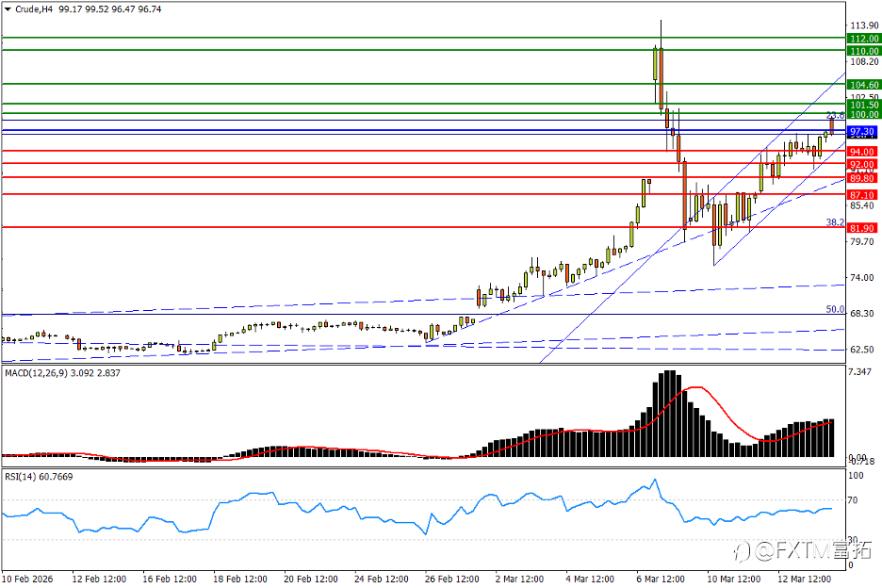Click the 16 Feb 12:00 time label
This screenshot has width=882, height=588.
[170, 579]
